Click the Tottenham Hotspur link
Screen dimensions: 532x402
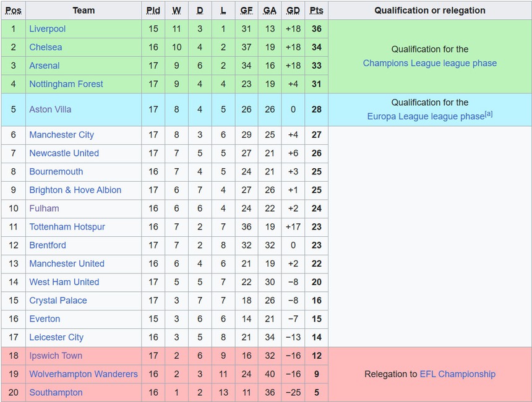[67, 227]
